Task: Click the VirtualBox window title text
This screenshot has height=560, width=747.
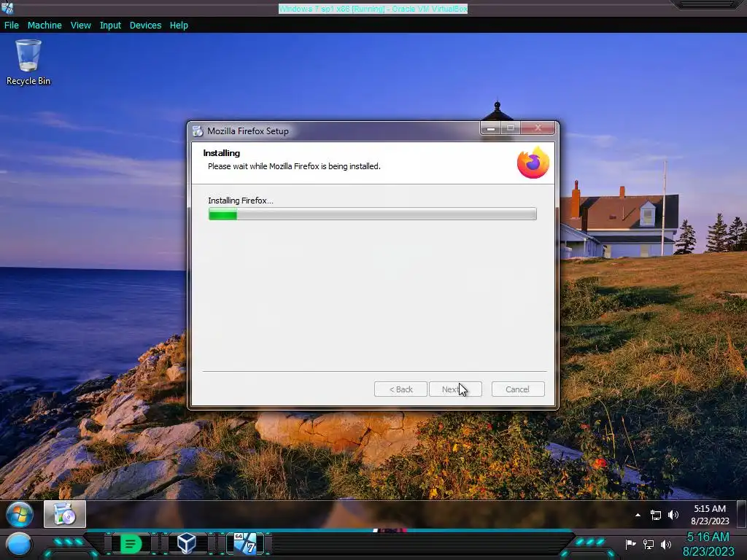Action: pyautogui.click(x=373, y=9)
